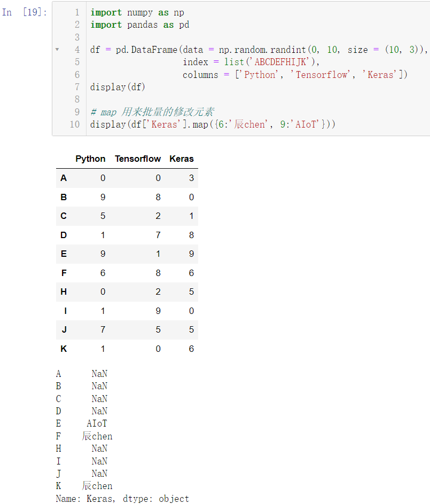
Task: Click the Tensorflow column header
Action: click(138, 159)
